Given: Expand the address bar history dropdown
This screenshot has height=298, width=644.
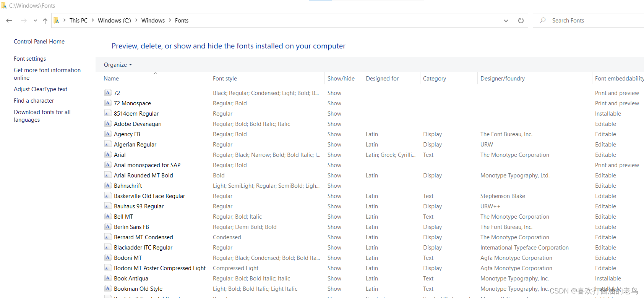Looking at the screenshot, I should point(506,21).
